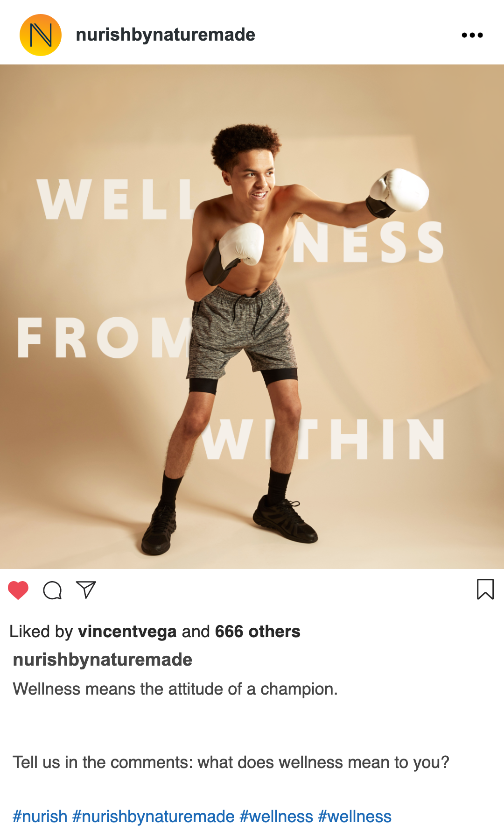
Task: Share post with paper plane icon
Action: tap(86, 590)
